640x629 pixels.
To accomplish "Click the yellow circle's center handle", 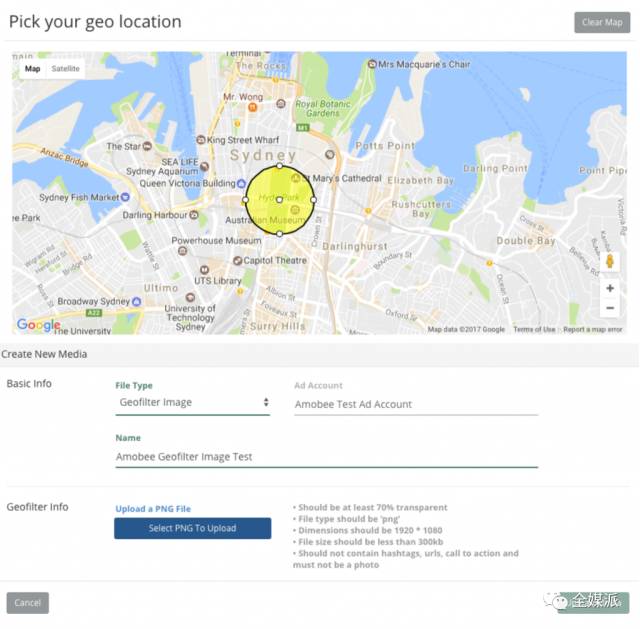I will point(279,200).
